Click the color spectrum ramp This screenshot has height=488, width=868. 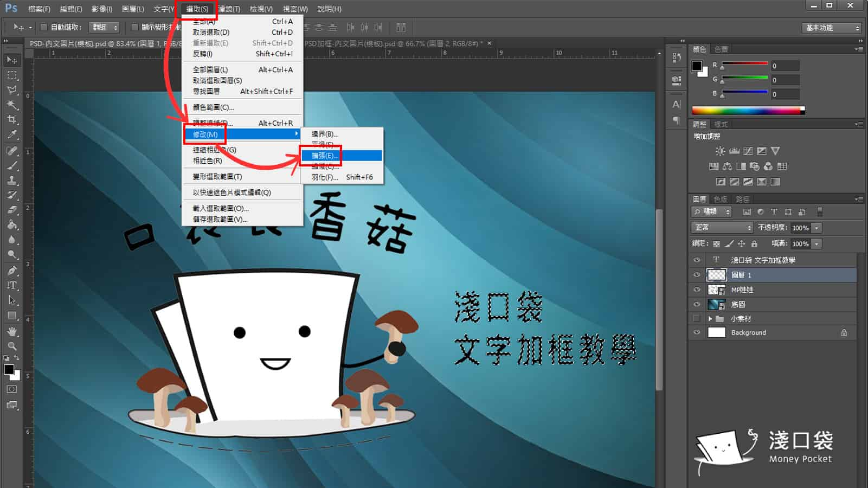(x=748, y=111)
